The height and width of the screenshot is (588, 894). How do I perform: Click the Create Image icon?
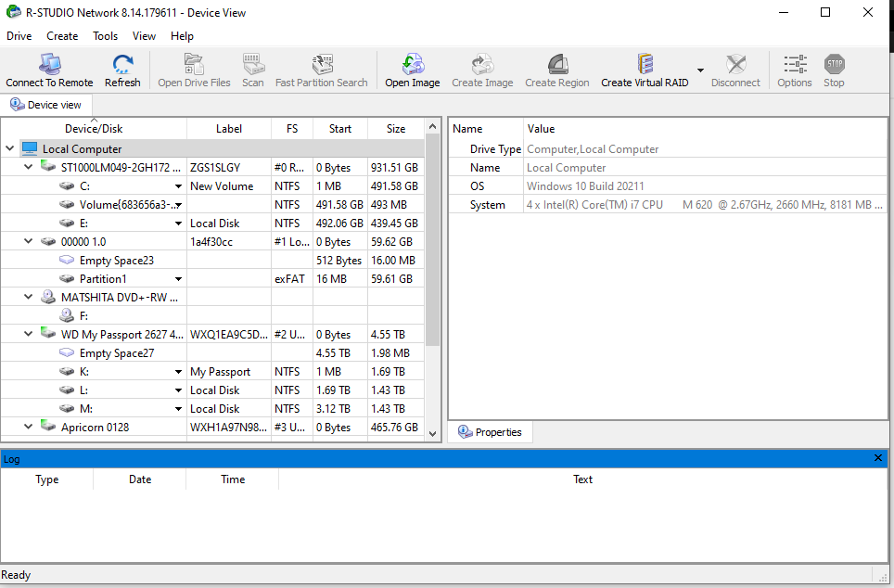pos(482,64)
